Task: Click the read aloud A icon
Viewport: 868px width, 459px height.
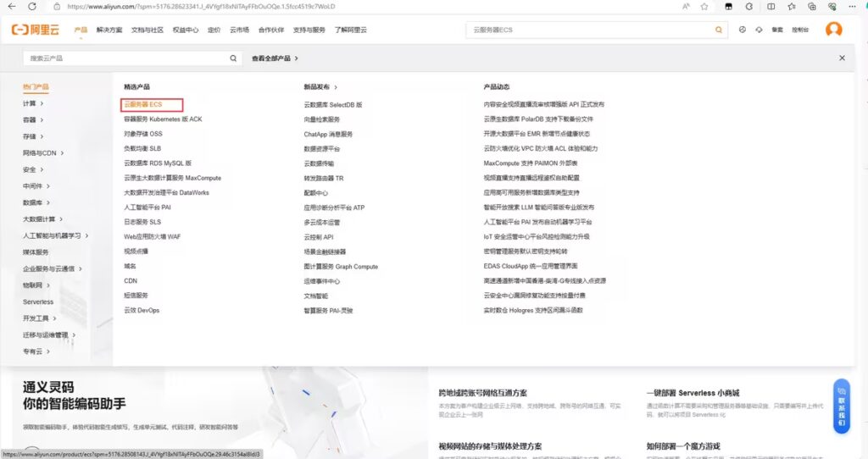Action: pos(686,7)
